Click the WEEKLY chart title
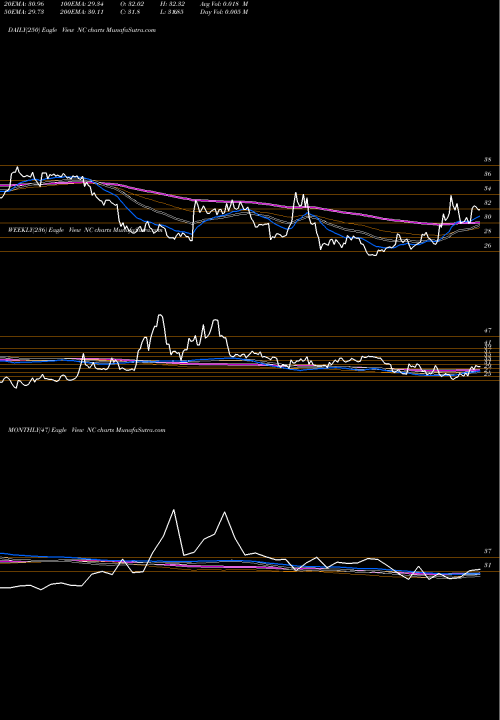Image resolution: width=500 pixels, height=720 pixels. 85,230
